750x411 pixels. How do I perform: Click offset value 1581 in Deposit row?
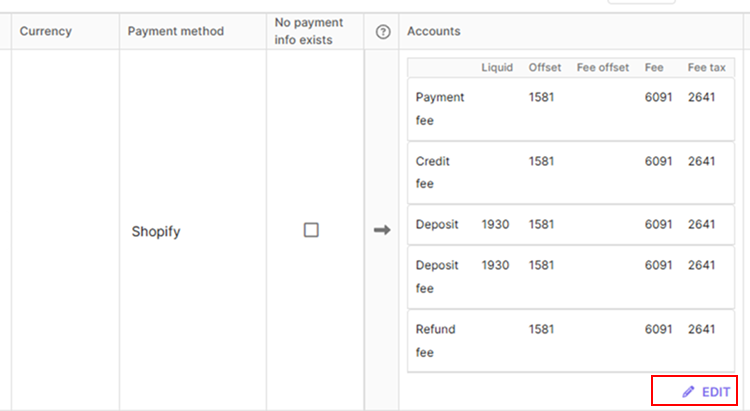[x=541, y=224]
